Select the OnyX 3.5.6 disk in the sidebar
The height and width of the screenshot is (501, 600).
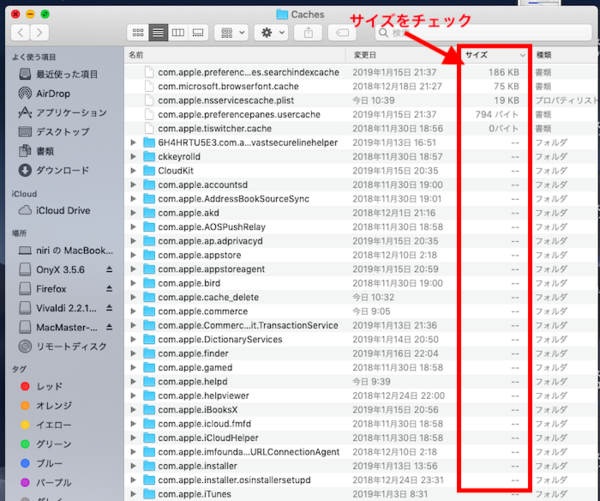(52, 270)
